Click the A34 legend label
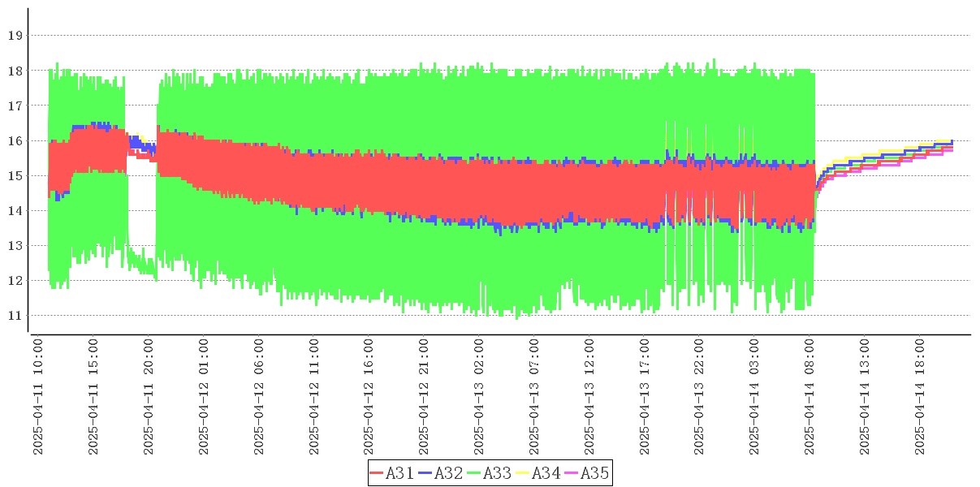Image resolution: width=980 pixels, height=487 pixels. [546, 472]
